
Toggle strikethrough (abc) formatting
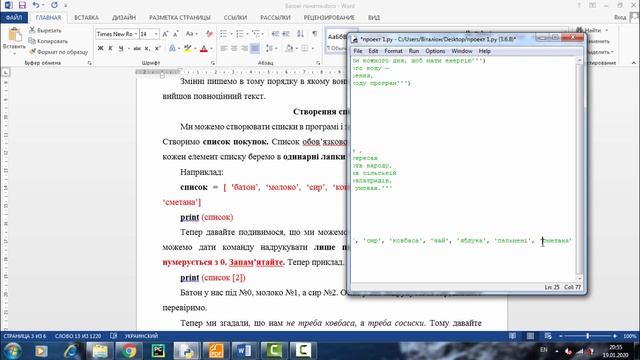pos(137,49)
